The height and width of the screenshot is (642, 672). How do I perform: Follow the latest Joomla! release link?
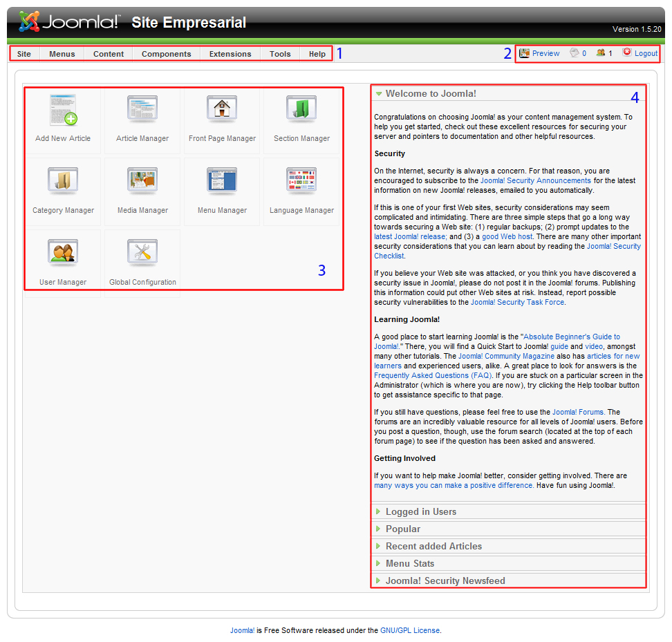[x=411, y=236]
